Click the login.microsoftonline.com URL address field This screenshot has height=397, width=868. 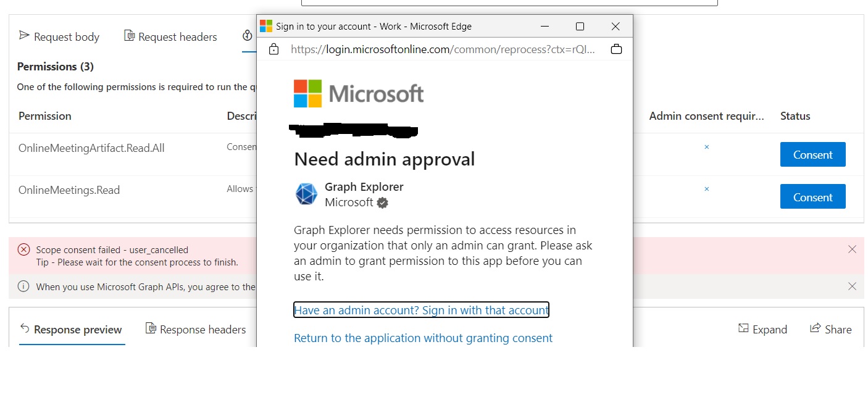(443, 49)
